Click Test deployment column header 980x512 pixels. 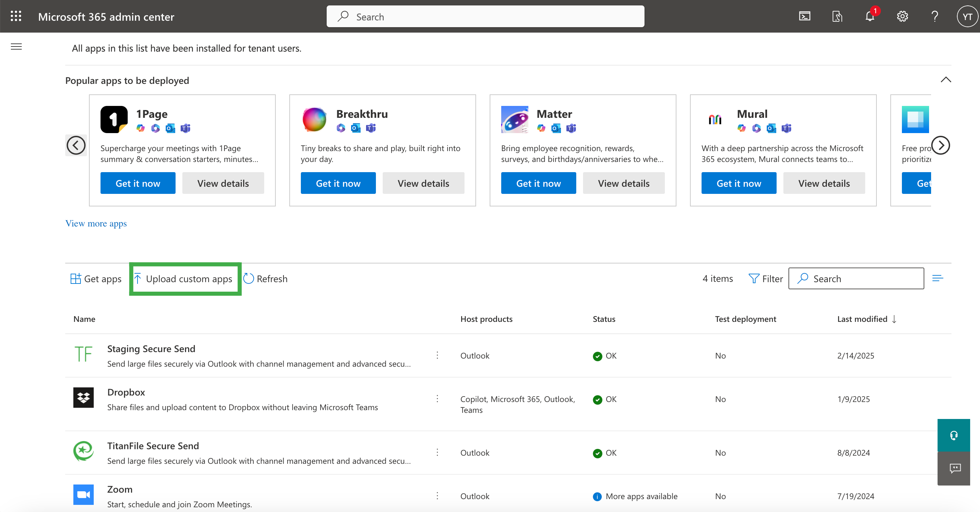click(x=745, y=319)
